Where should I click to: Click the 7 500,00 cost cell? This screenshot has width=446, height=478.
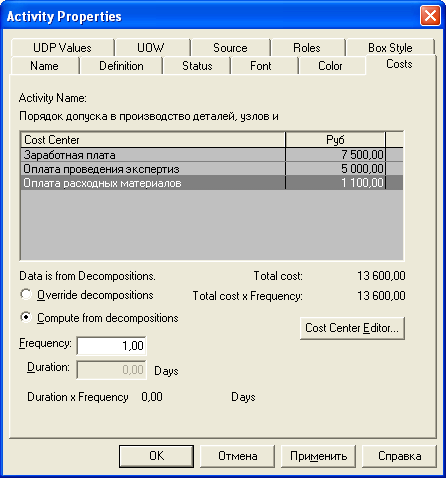tap(335, 155)
